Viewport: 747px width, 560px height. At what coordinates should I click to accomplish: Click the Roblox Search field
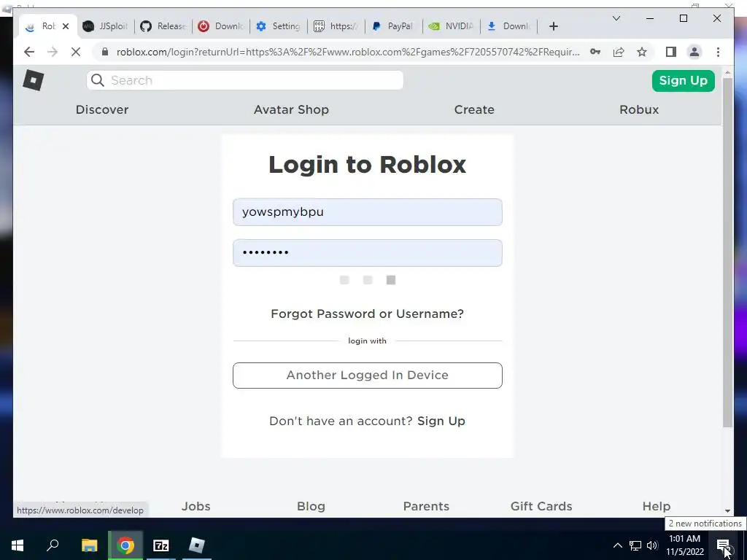(x=245, y=80)
